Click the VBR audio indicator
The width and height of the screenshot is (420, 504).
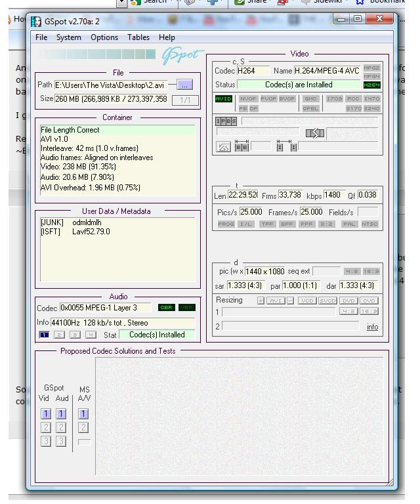tap(186, 307)
